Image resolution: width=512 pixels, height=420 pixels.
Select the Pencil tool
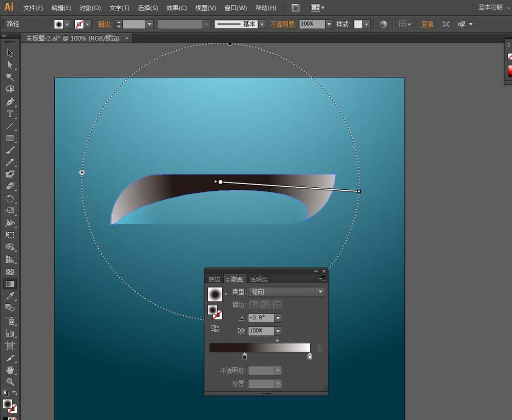(x=10, y=162)
